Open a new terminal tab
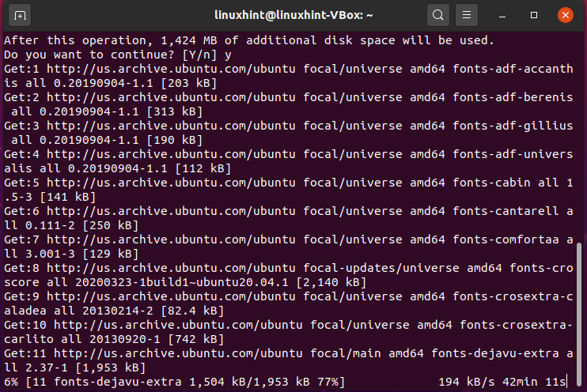The image size is (587, 392). pos(20,15)
